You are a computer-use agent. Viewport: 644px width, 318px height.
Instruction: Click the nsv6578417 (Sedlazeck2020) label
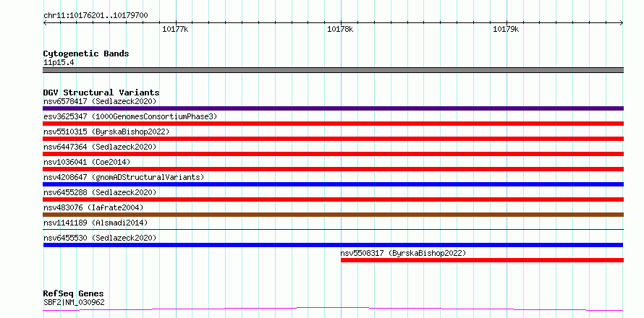[x=100, y=101]
